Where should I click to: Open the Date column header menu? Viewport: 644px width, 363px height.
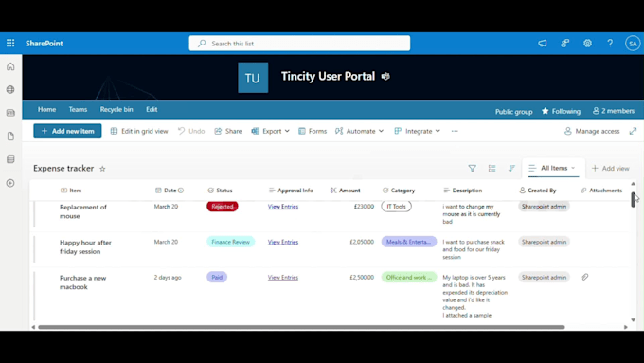point(166,191)
